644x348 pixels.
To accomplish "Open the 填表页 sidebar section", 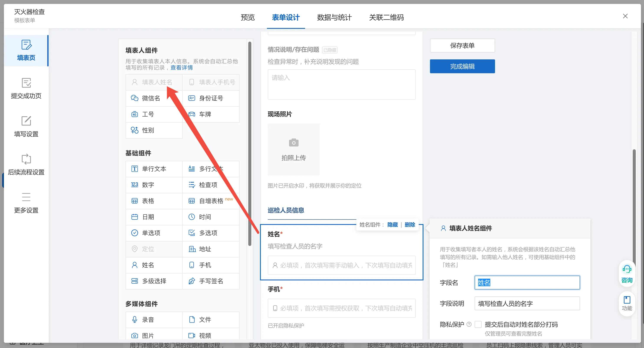I will tap(26, 50).
